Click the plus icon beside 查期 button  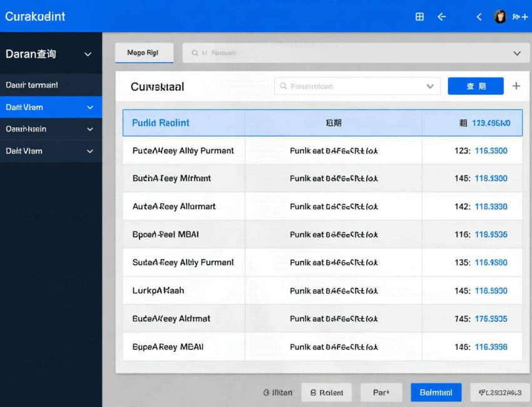pyautogui.click(x=516, y=86)
